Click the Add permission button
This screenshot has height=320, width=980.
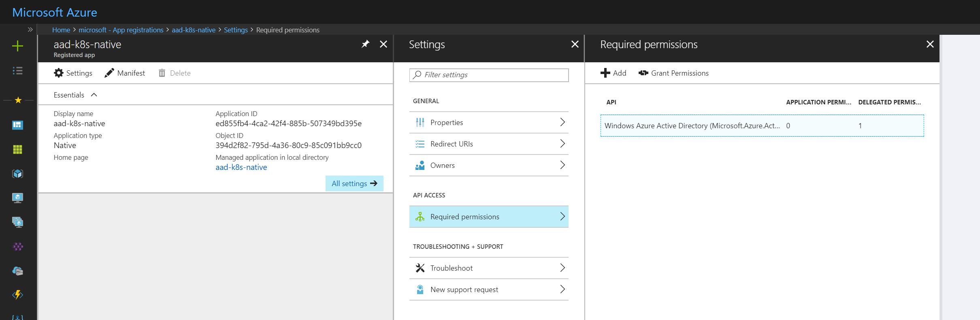[613, 73]
